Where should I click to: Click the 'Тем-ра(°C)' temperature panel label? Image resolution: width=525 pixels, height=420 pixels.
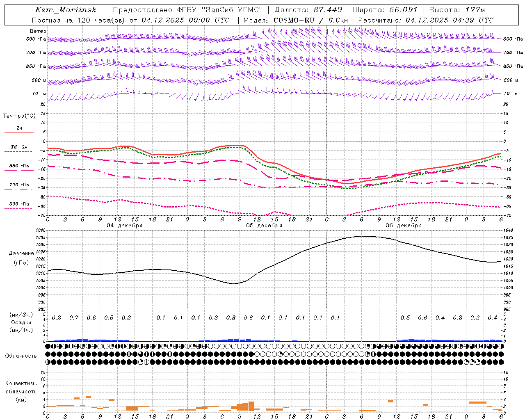click(x=19, y=116)
